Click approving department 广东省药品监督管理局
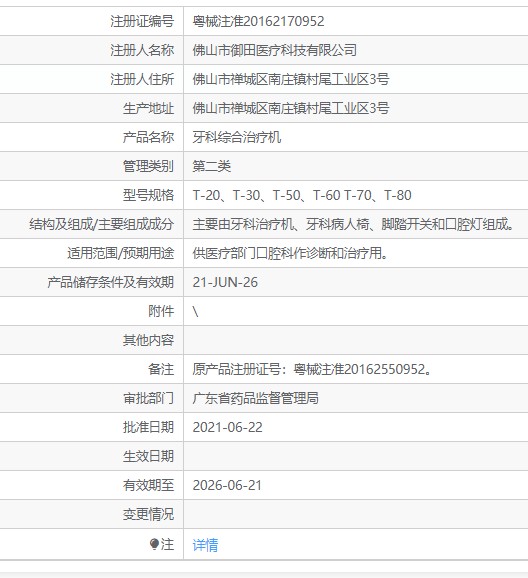The height and width of the screenshot is (578, 528). point(256,398)
